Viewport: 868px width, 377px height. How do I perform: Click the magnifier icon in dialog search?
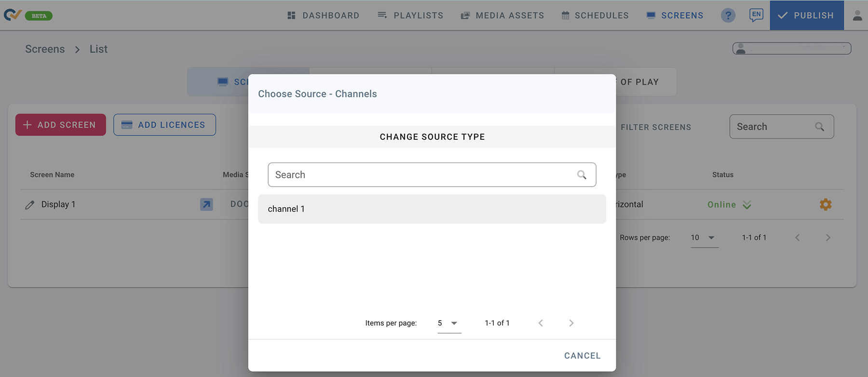click(x=582, y=175)
